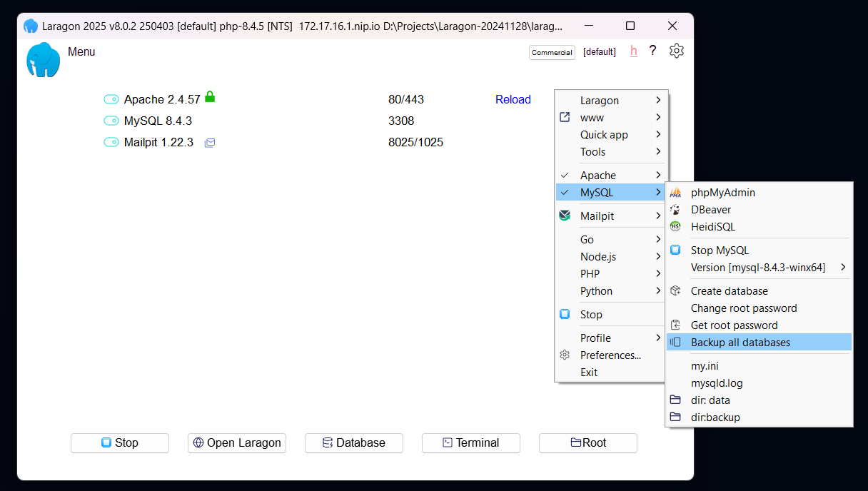Open my.ini from the MySQL submenu

(705, 366)
